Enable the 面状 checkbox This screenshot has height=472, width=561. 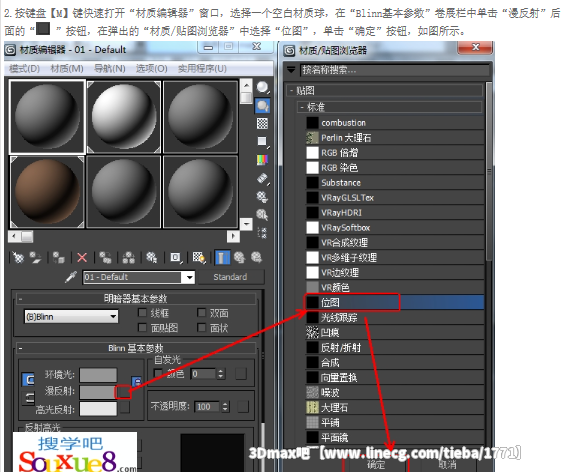[201, 327]
